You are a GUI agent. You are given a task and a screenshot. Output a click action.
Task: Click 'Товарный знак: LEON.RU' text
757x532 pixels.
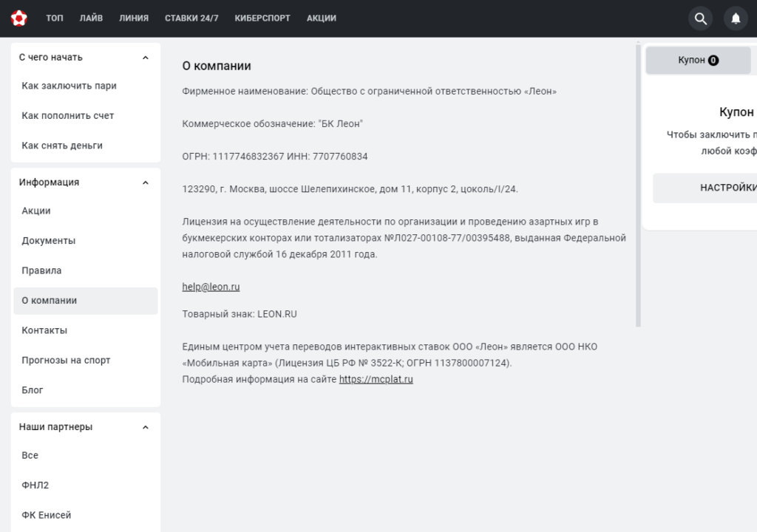(240, 314)
